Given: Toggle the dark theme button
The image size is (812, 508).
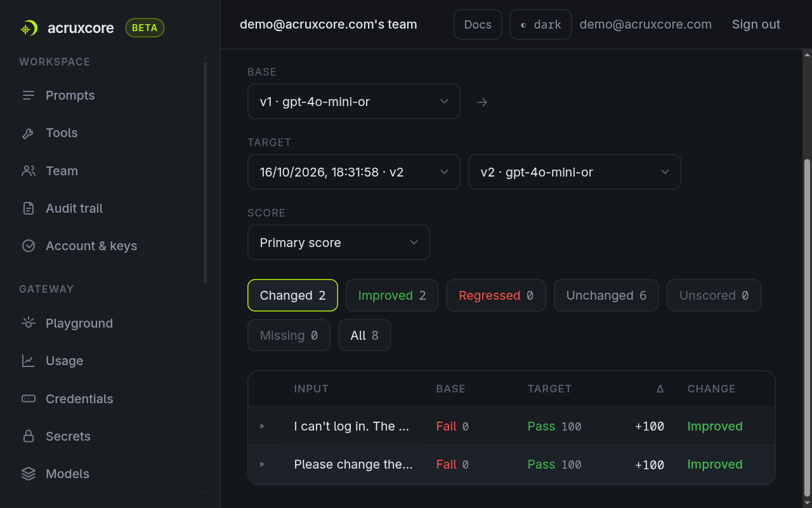Looking at the screenshot, I should click(540, 25).
